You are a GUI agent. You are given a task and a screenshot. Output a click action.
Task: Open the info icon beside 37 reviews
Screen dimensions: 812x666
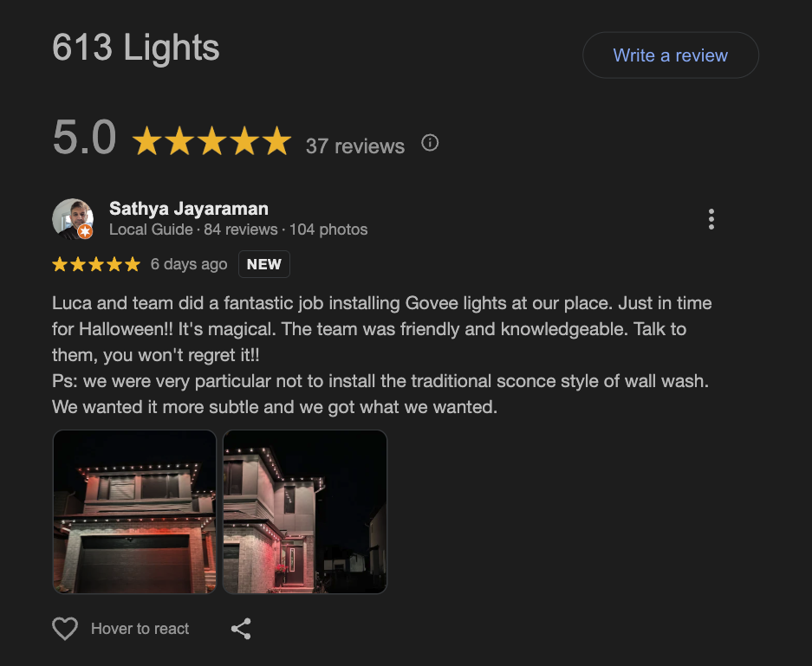point(430,143)
